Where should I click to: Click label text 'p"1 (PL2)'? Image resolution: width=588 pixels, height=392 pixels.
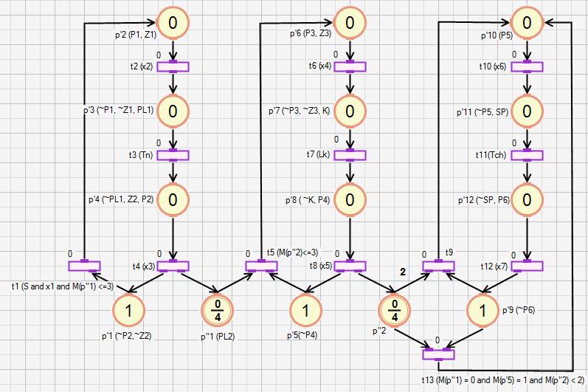[218, 337]
